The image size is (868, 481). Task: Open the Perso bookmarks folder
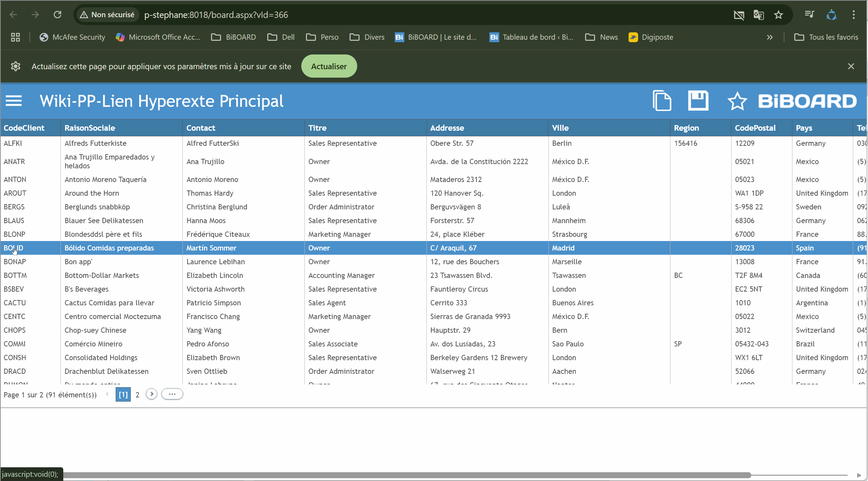click(322, 37)
